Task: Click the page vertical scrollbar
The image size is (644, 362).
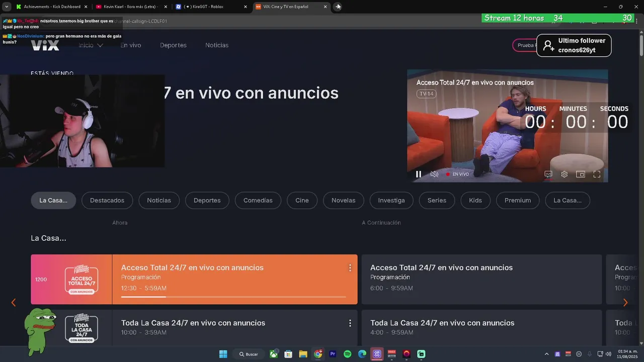Action: (641, 45)
